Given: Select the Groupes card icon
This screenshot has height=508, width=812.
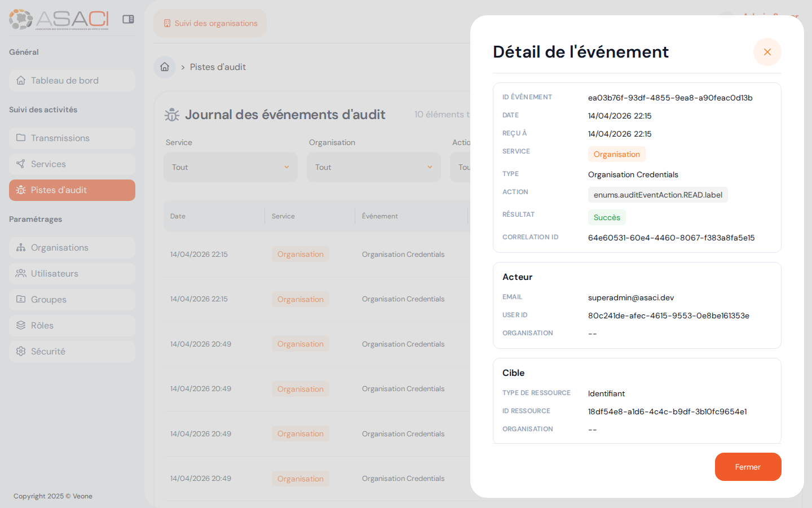Looking at the screenshot, I should coord(22,299).
